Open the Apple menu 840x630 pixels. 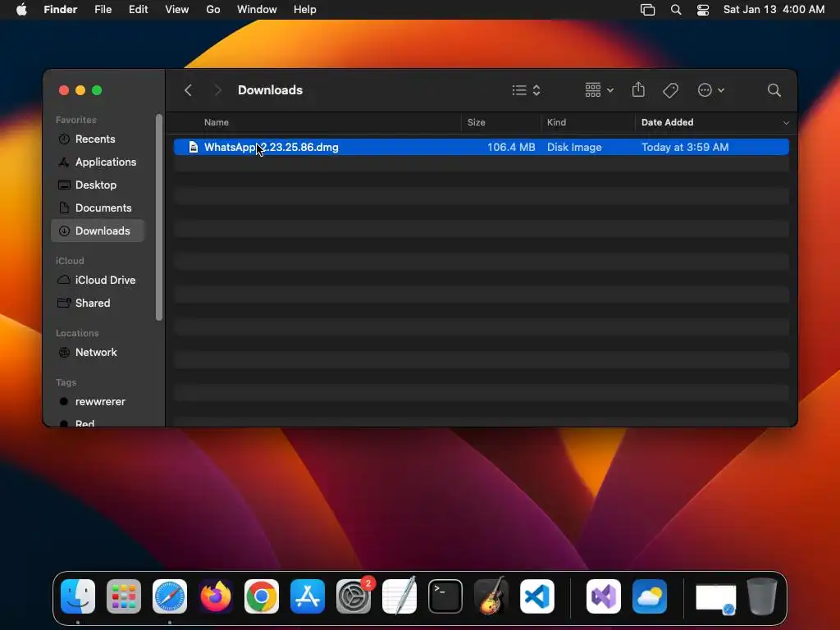click(x=21, y=10)
